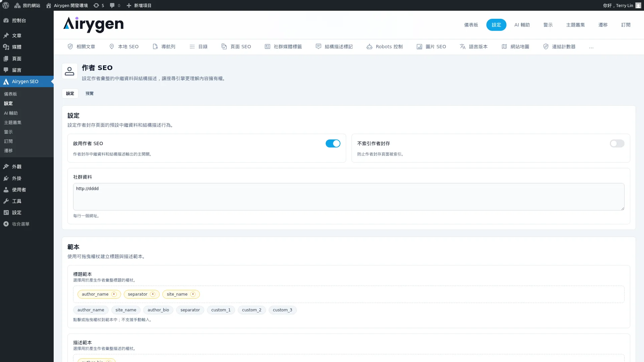Viewport: 644px width, 362px height.
Task: Collapse sidebar with 收合選單
Action: click(27, 224)
